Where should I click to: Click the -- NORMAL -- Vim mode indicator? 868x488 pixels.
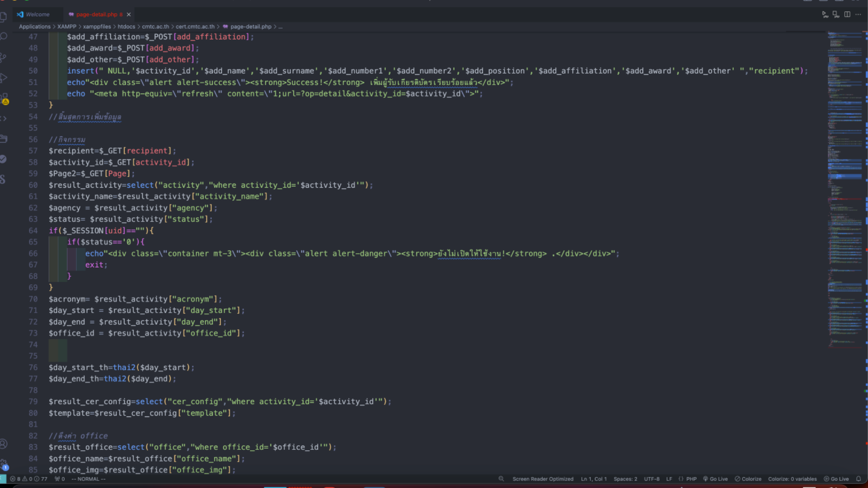(x=88, y=479)
